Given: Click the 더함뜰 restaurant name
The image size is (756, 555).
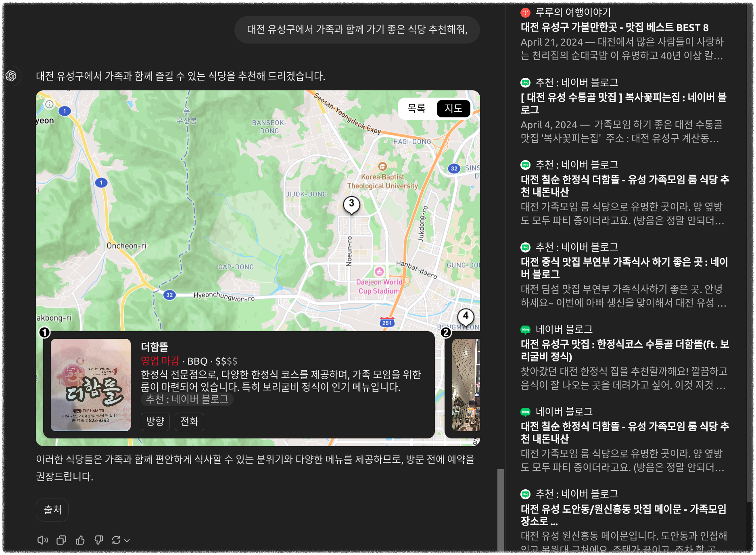Looking at the screenshot, I should pyautogui.click(x=155, y=347).
